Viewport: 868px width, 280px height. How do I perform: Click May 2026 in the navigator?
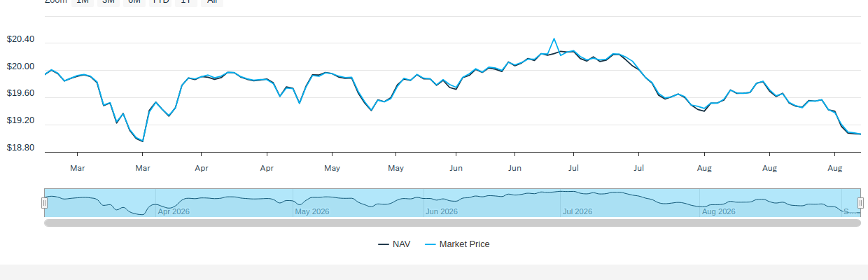click(312, 211)
